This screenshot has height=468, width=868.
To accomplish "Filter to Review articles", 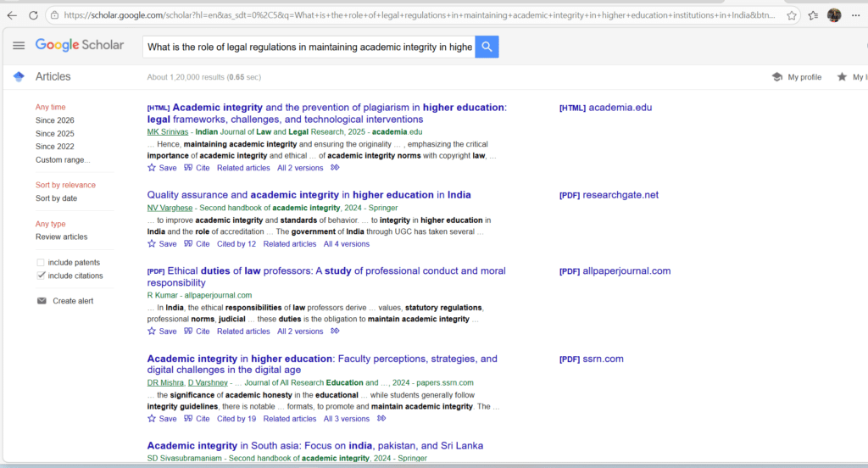I will [61, 237].
